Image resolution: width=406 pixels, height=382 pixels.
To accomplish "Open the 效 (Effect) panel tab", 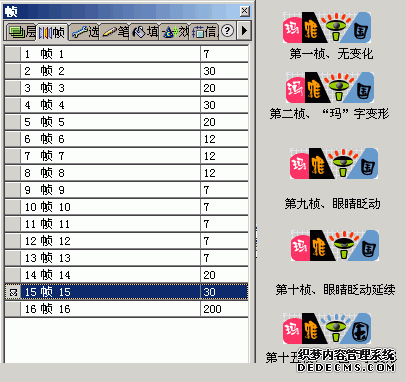I will pos(174,32).
